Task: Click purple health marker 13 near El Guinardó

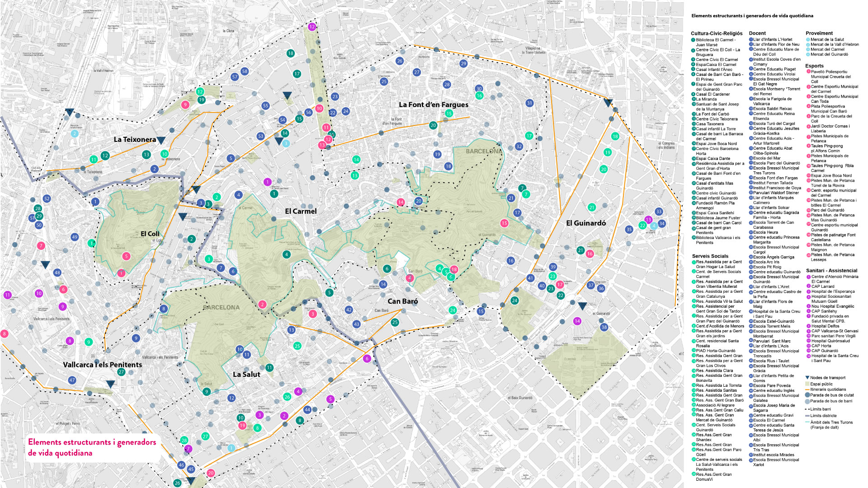Action: 648,220
